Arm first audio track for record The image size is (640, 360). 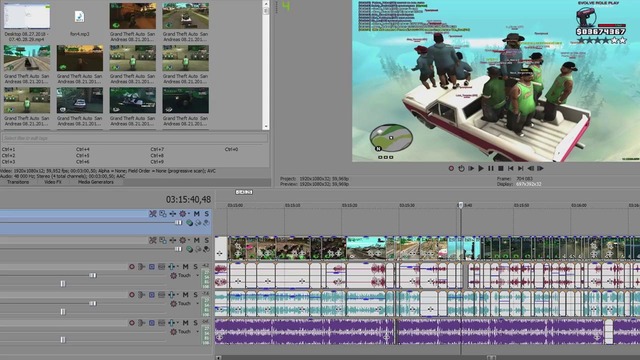[132, 267]
